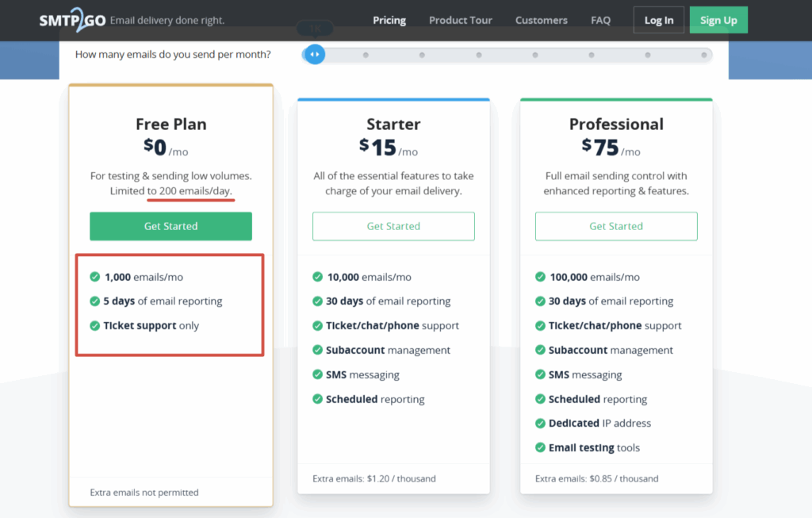Click checkmark beside Starter Scheduled reporting
The width and height of the screenshot is (812, 518).
(x=317, y=399)
